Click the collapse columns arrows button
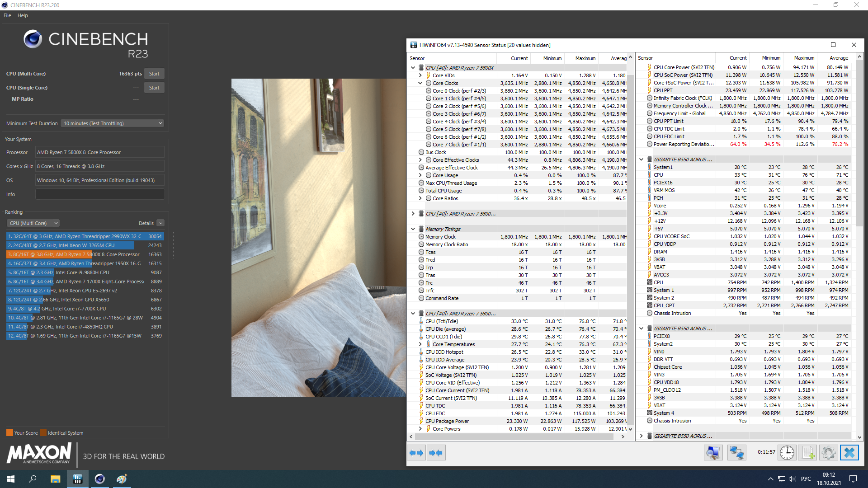Image resolution: width=868 pixels, height=488 pixels. 436,453
